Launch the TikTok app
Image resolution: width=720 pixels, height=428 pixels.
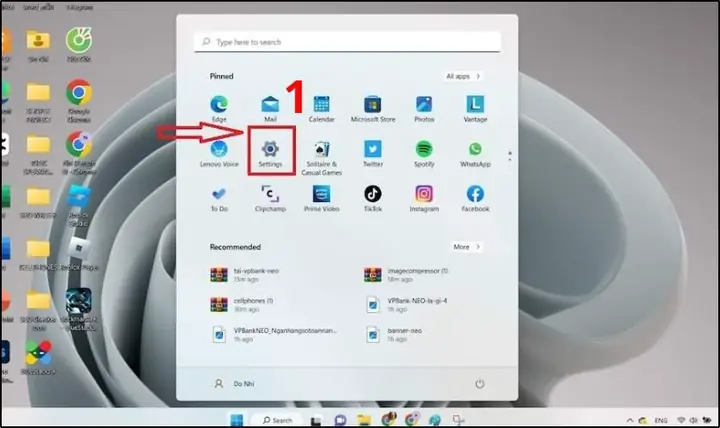coord(373,198)
